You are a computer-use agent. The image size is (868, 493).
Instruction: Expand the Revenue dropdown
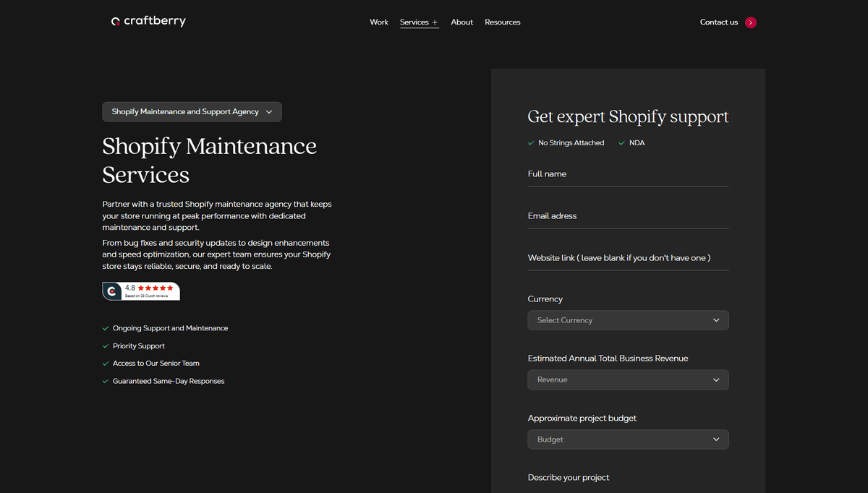point(628,380)
